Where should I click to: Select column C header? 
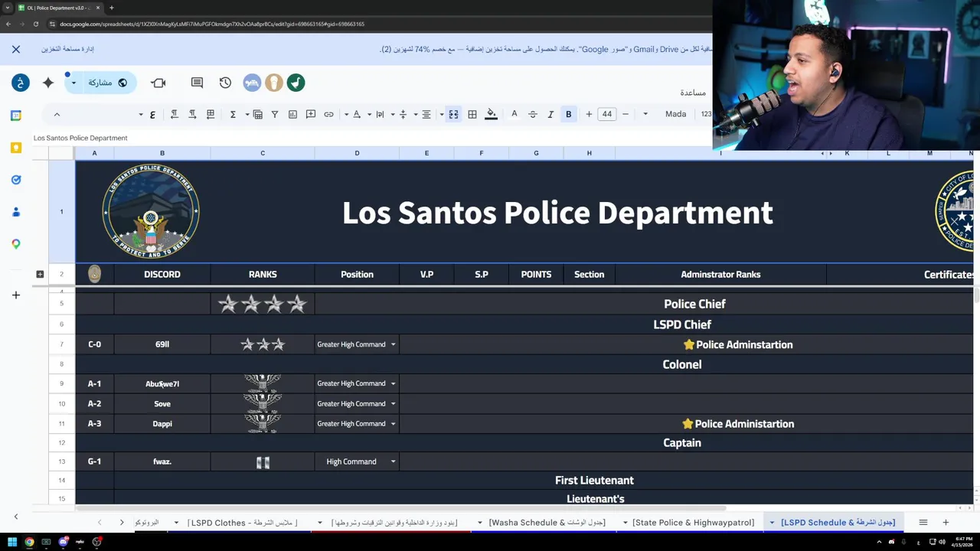click(263, 153)
